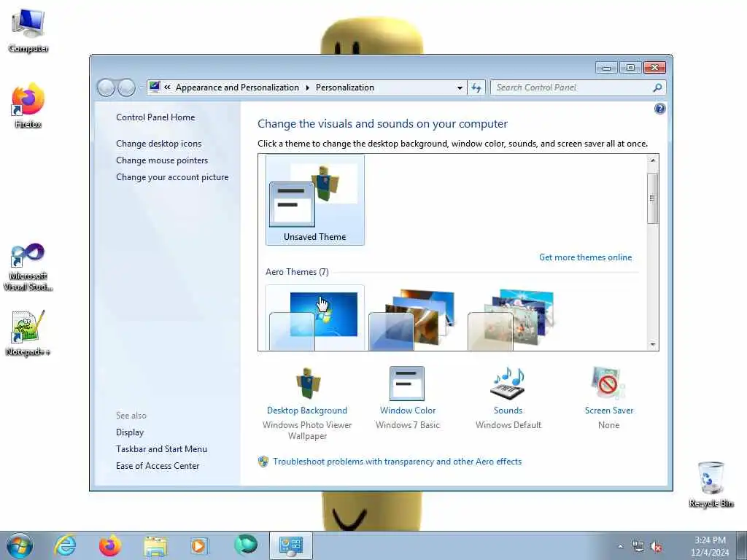The image size is (747, 560).
Task: Open the Notepad++ desktop shortcut
Action: tap(28, 332)
